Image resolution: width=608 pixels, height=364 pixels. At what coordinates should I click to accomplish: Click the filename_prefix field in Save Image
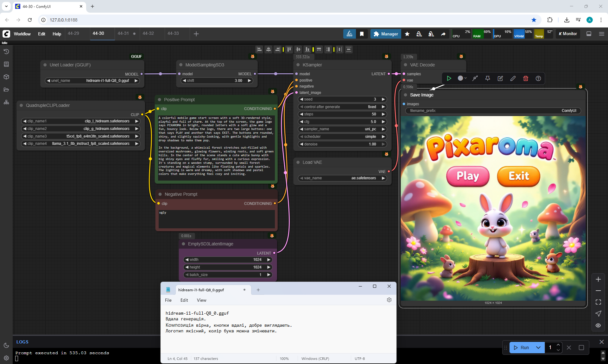[x=493, y=111]
